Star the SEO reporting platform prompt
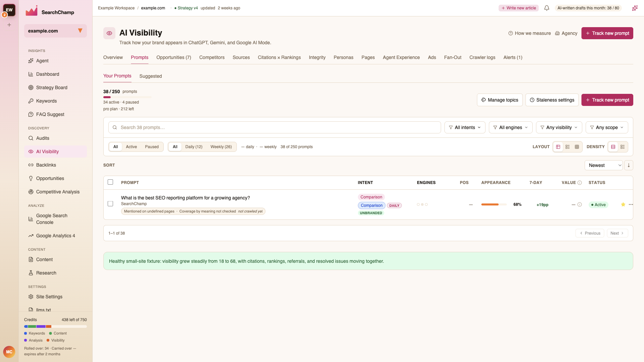This screenshot has height=362, width=644. [623, 204]
